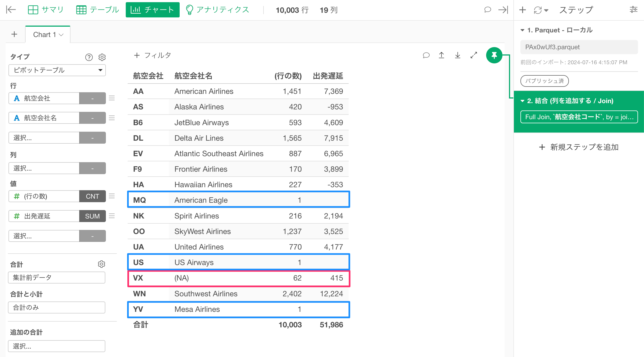Screen dimensions: 644x357
Task: Open menu icon for 航空会社名 row
Action: pyautogui.click(x=112, y=118)
